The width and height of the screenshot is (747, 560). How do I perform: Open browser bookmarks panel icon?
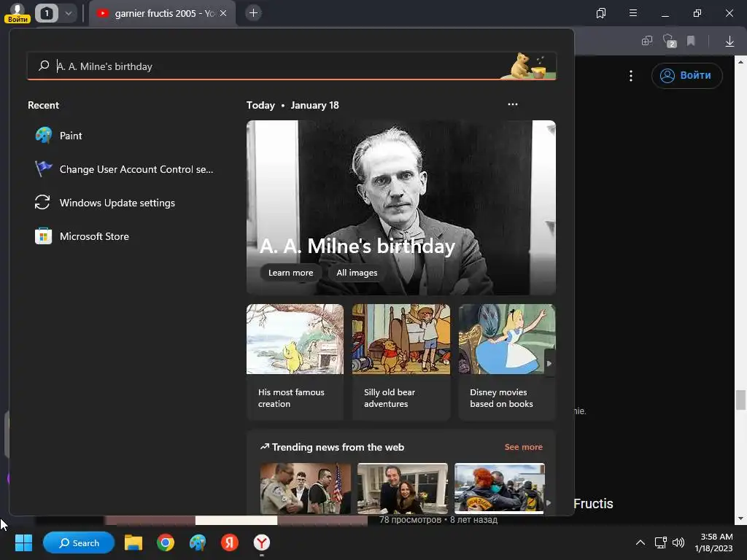click(x=601, y=13)
